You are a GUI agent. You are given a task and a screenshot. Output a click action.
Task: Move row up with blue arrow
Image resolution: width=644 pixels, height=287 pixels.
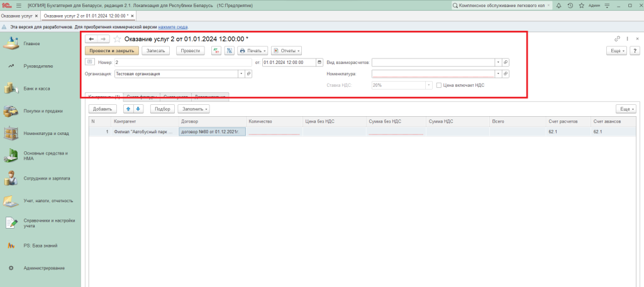click(128, 109)
